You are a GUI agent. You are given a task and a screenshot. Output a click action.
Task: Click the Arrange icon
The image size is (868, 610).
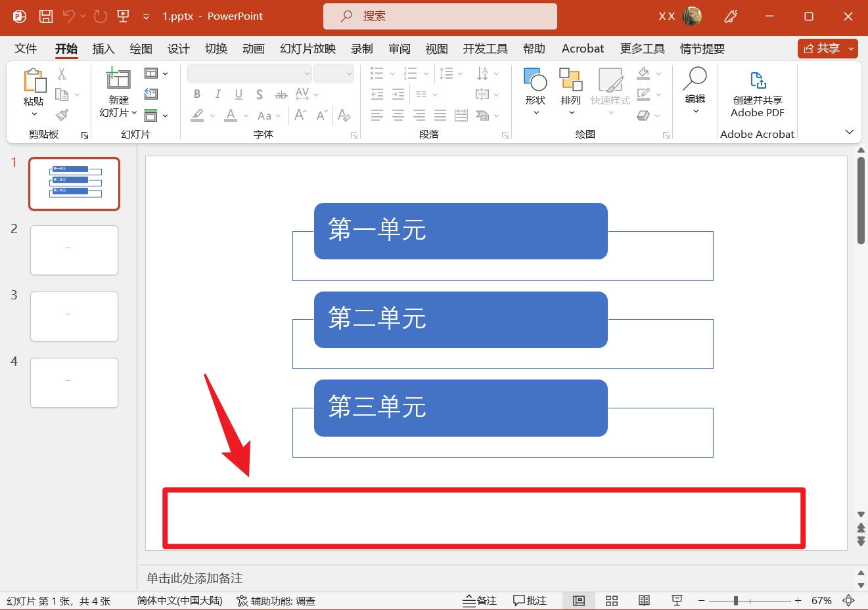pyautogui.click(x=570, y=80)
